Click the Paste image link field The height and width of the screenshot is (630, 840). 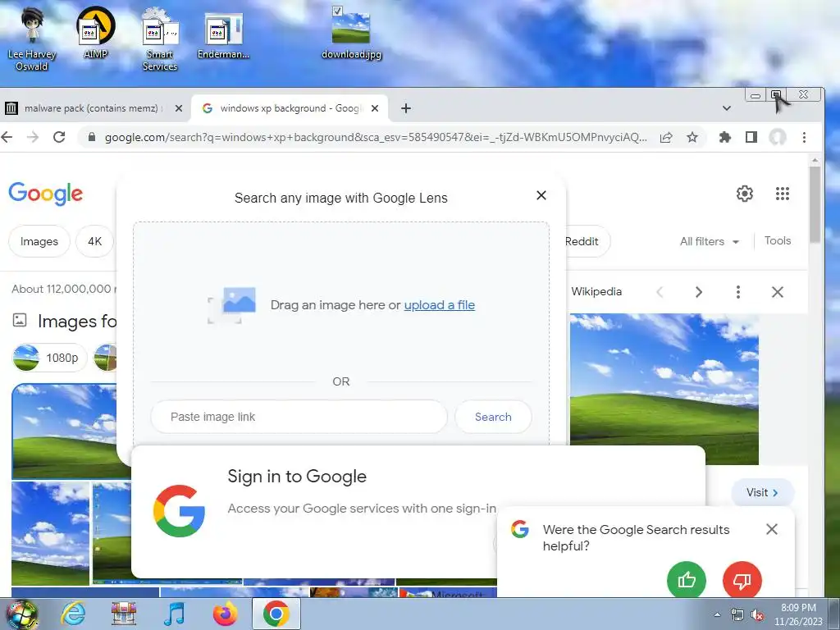(x=299, y=417)
